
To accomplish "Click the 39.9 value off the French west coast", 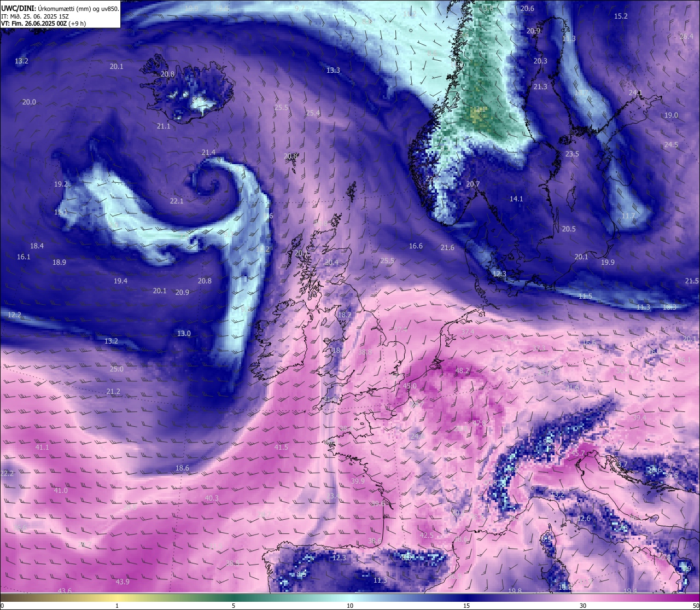I will (x=358, y=481).
